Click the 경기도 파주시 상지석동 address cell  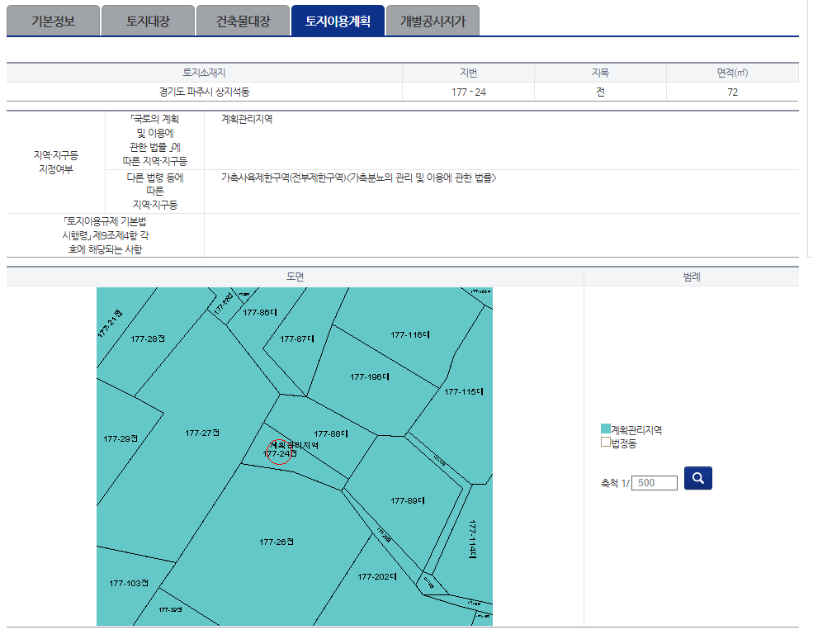click(204, 92)
